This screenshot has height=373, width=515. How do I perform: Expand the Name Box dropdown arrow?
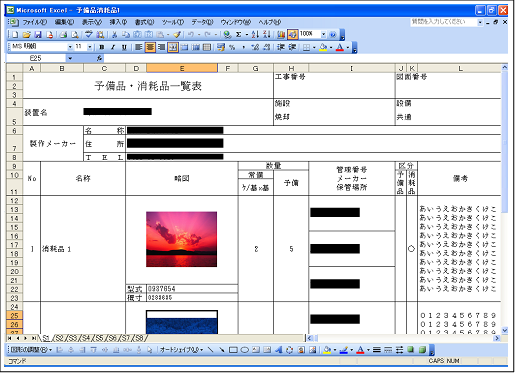point(70,58)
